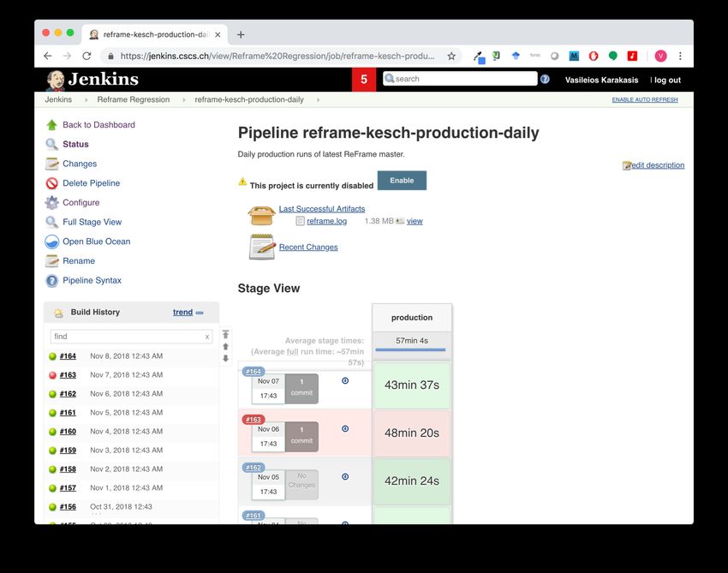728x573 pixels.
Task: Clear the build history find field with x
Action: click(207, 337)
